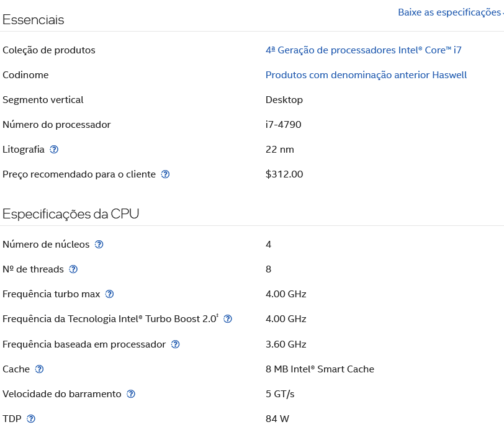Click help icon for Frequência baseada em processador
This screenshot has height=445, width=504.
coord(175,344)
